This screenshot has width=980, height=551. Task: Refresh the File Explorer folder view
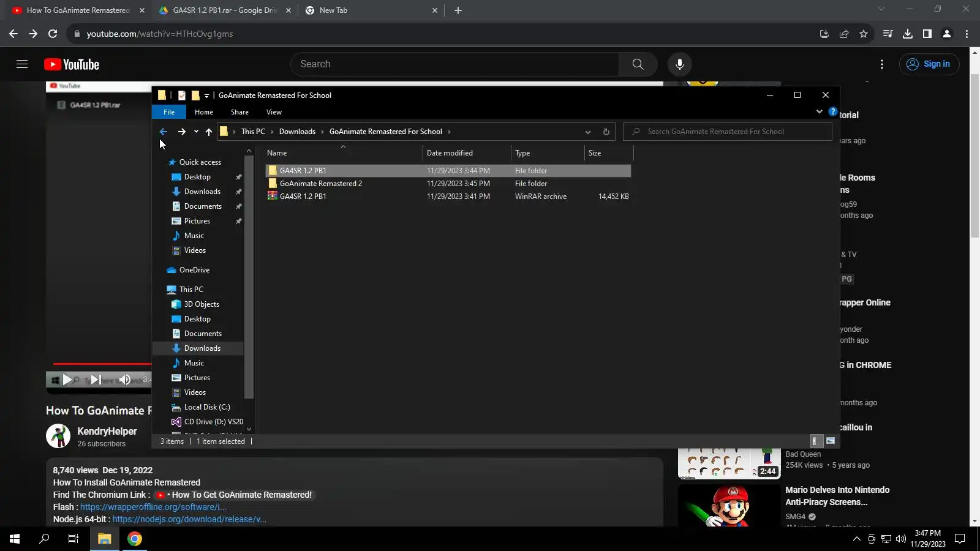tap(606, 132)
